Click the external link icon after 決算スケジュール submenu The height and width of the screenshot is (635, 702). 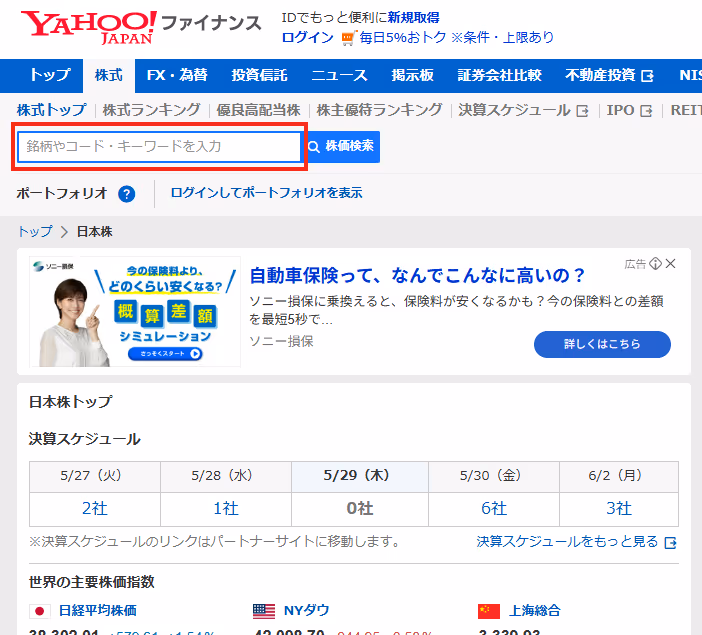pyautogui.click(x=582, y=111)
